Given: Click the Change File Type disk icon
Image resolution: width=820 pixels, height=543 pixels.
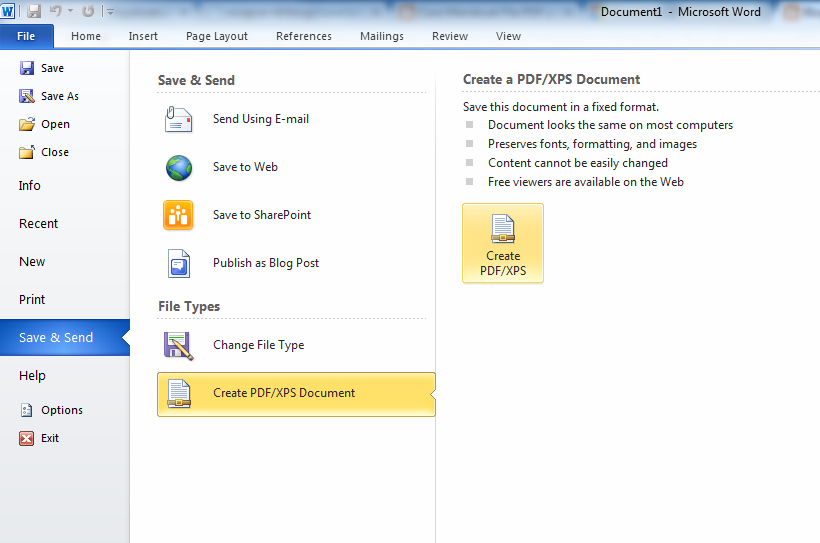Looking at the screenshot, I should (179, 346).
